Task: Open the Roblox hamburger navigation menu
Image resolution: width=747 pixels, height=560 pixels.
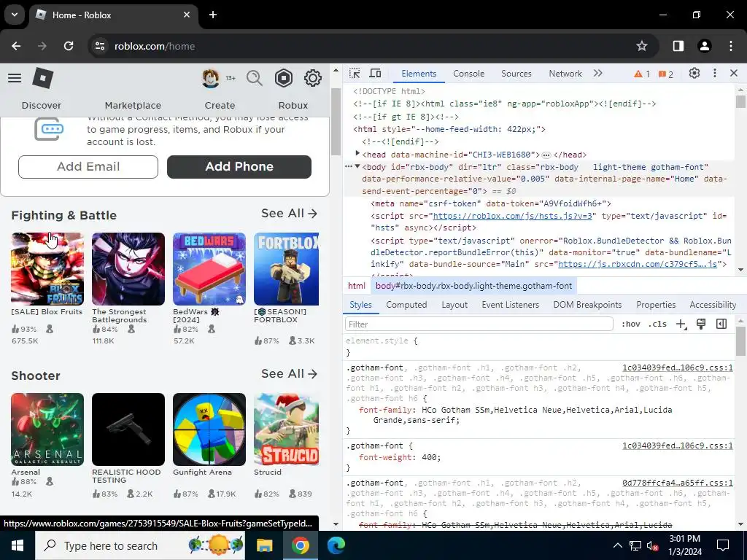Action: click(x=15, y=77)
